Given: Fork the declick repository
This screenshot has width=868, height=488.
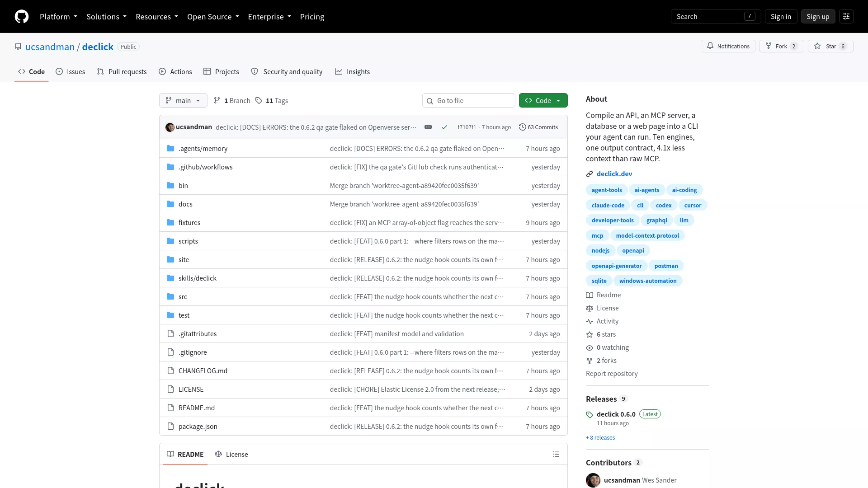Looking at the screenshot, I should 781,47.
